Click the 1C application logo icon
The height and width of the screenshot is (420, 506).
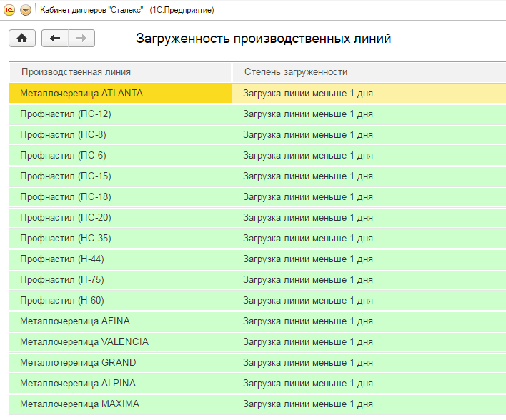(10, 10)
